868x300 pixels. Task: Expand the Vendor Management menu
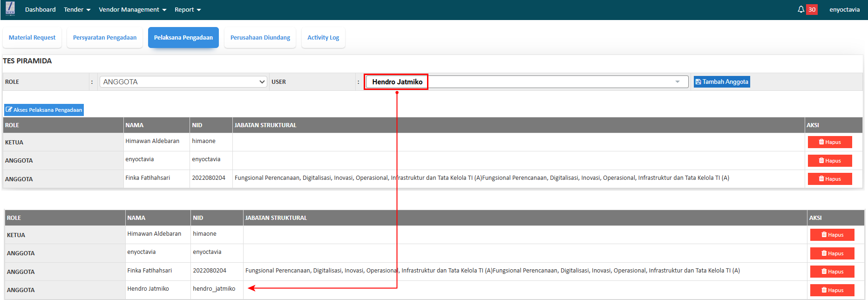coord(132,9)
